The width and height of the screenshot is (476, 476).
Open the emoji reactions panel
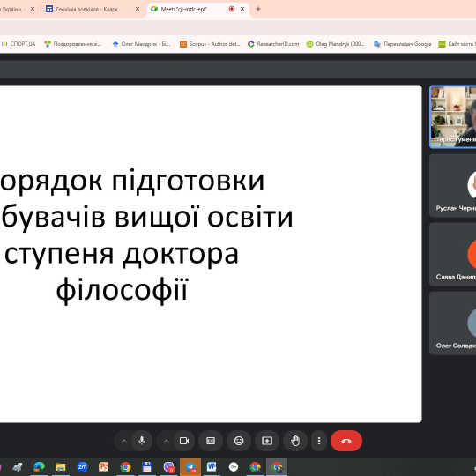(x=239, y=441)
